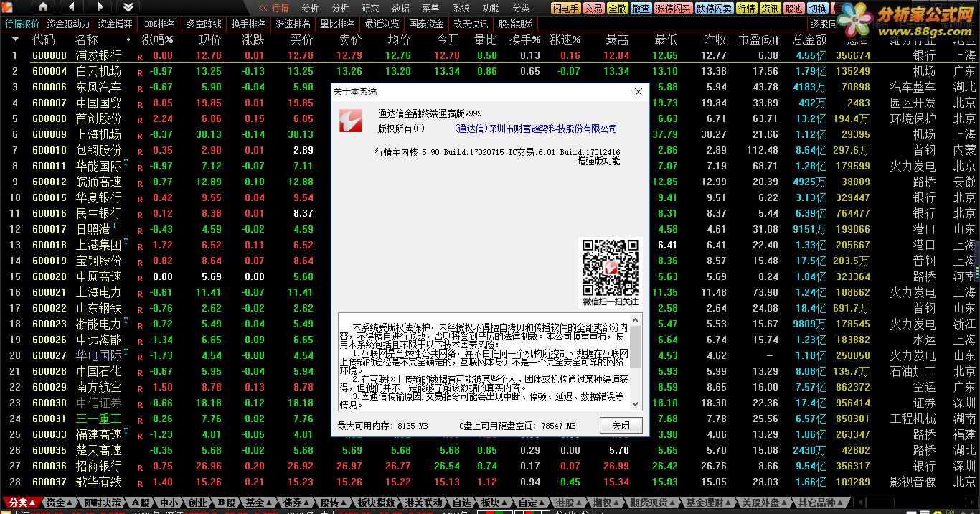Click 关闭 button in About dialog
980x514 pixels.
coord(621,425)
